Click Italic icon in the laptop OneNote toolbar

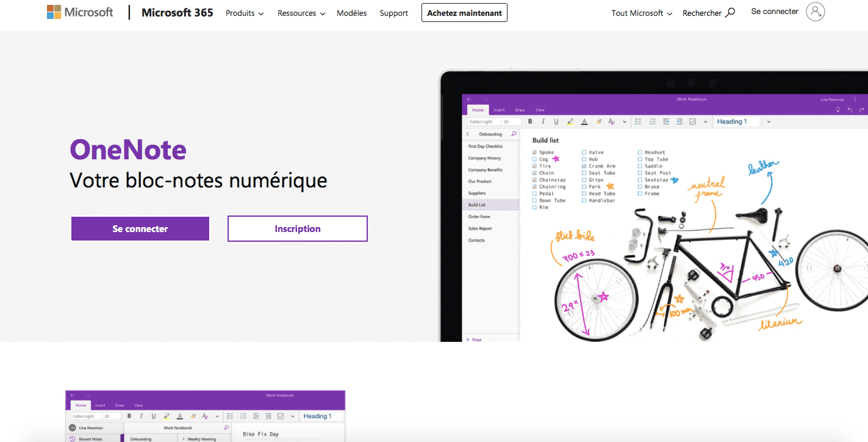coord(543,121)
